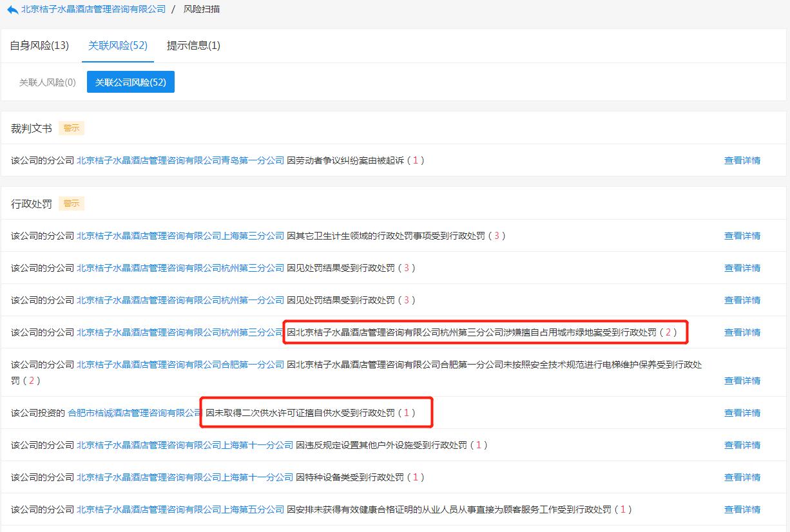View details of the 二次供水许可证 penalty
The height and width of the screenshot is (532, 790).
(742, 413)
